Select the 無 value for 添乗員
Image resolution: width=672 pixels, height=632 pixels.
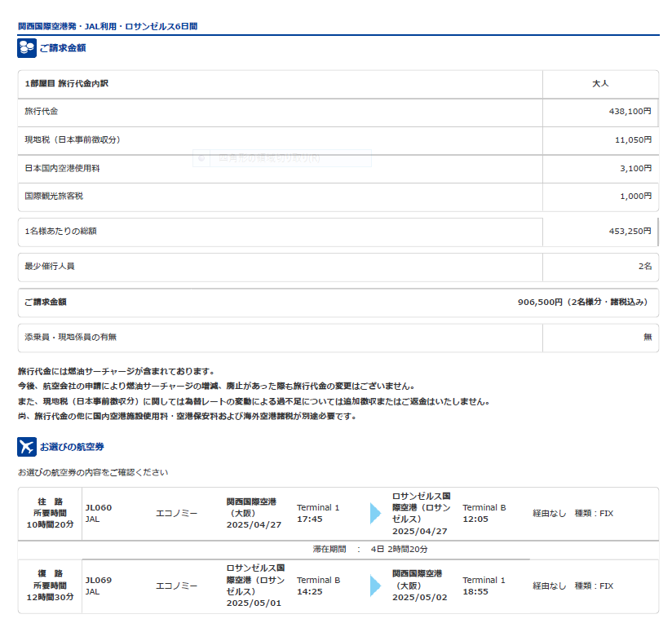[648, 338]
